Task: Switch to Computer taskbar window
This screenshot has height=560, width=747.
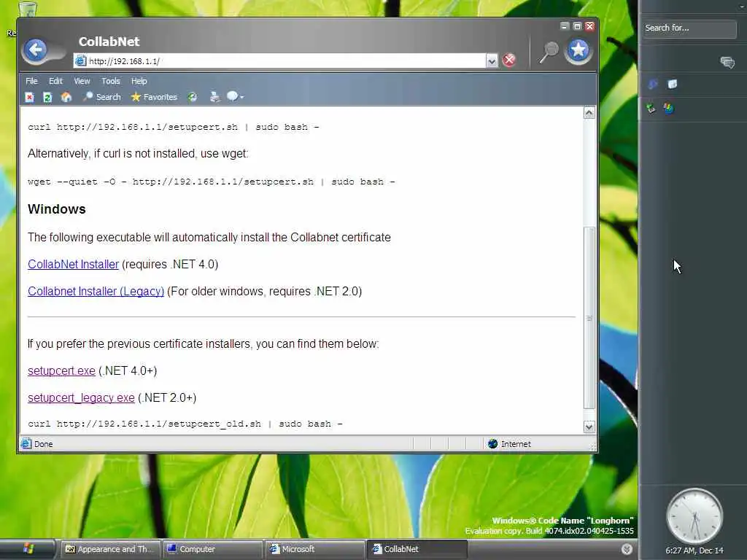Action: (212, 549)
